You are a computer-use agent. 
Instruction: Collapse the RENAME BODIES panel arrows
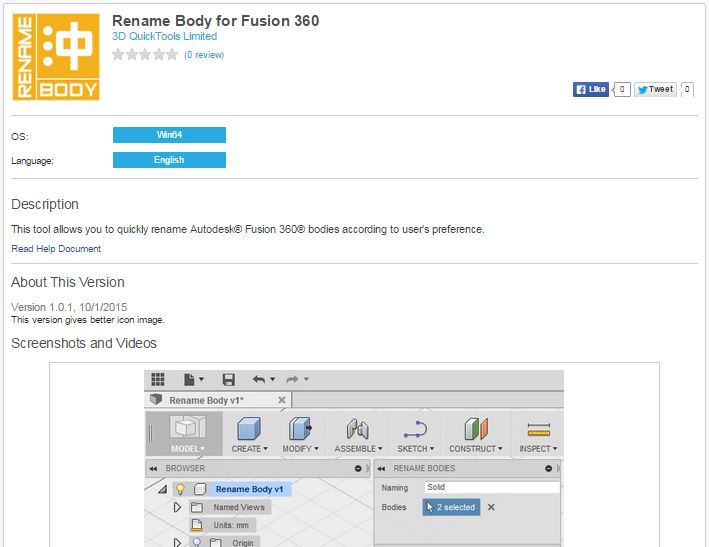click(x=381, y=468)
